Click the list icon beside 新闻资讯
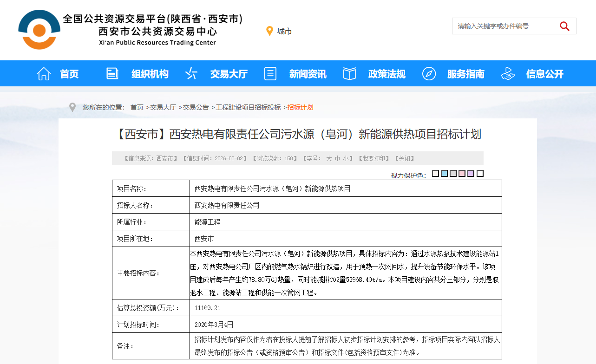 (x=270, y=73)
